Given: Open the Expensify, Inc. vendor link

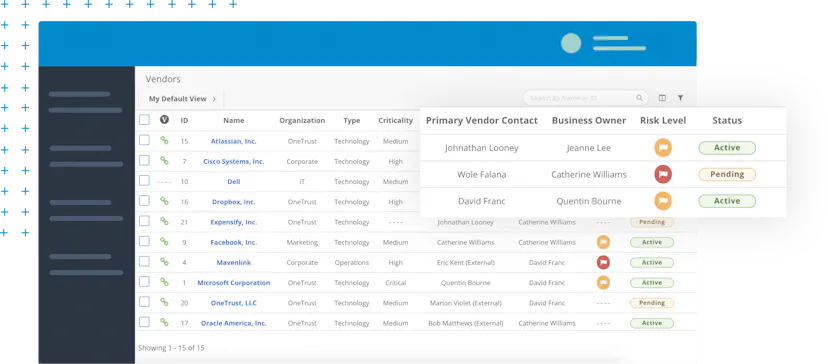Looking at the screenshot, I should 233,222.
